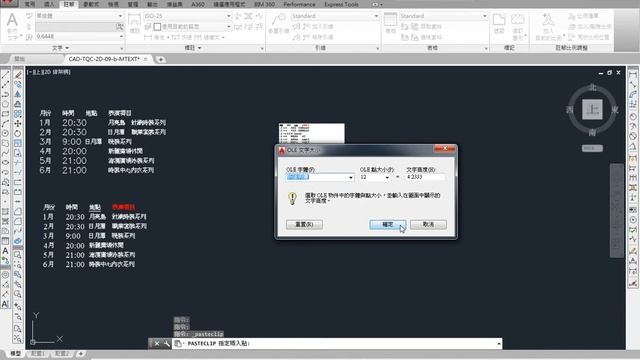Close the CAD-TQC-2D-09-b-MTEXT drawing tab
The image size is (640, 360).
(x=146, y=59)
